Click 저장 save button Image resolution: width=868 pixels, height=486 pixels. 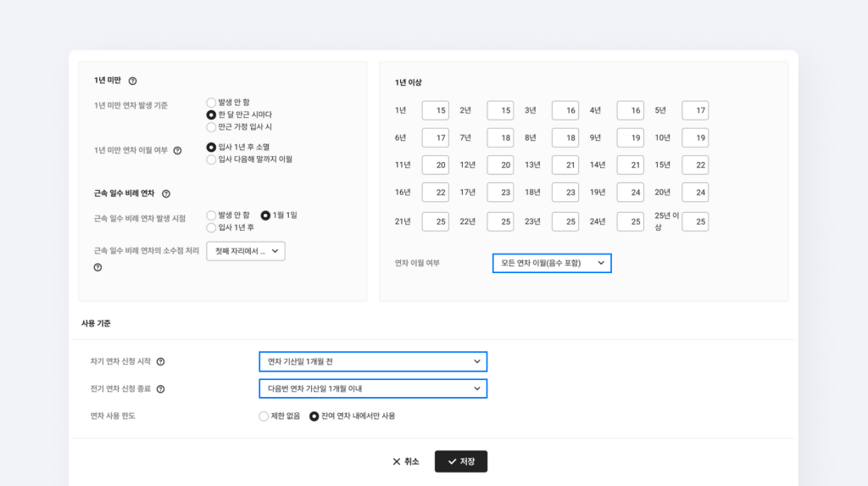click(461, 461)
